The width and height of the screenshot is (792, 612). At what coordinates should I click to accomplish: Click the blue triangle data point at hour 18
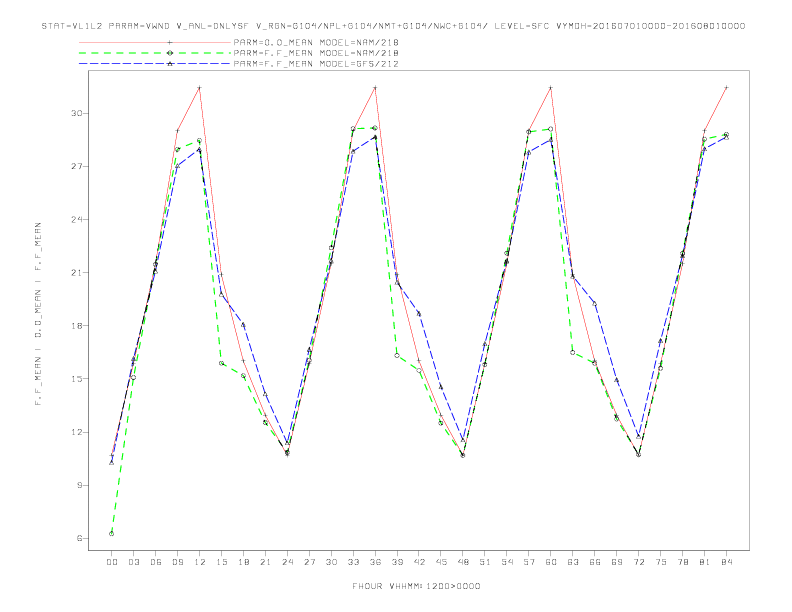tap(243, 325)
